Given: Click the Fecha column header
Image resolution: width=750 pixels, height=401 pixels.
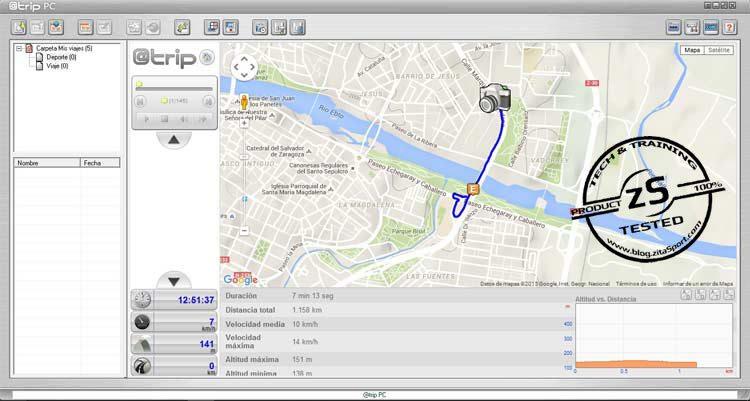Looking at the screenshot, I should point(100,162).
